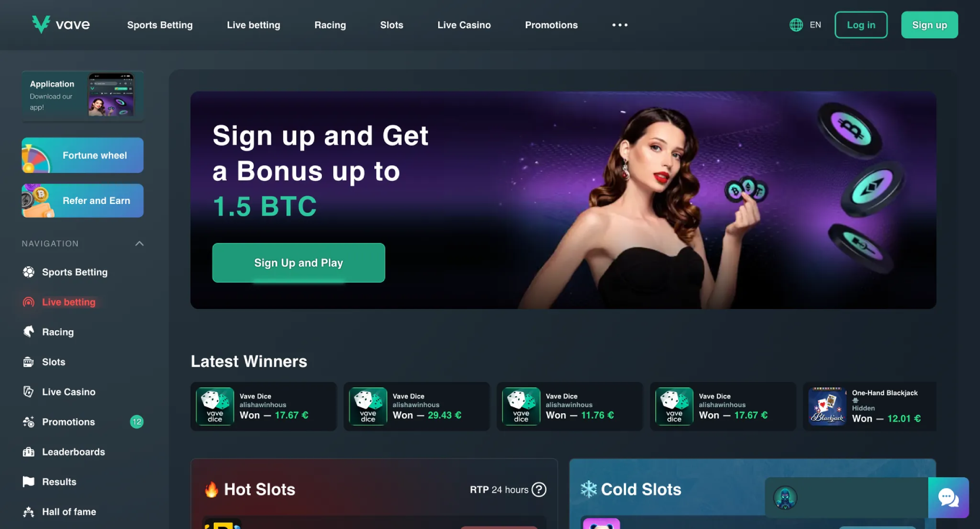Select Racing in the top menu
The height and width of the screenshot is (529, 980).
coord(330,25)
